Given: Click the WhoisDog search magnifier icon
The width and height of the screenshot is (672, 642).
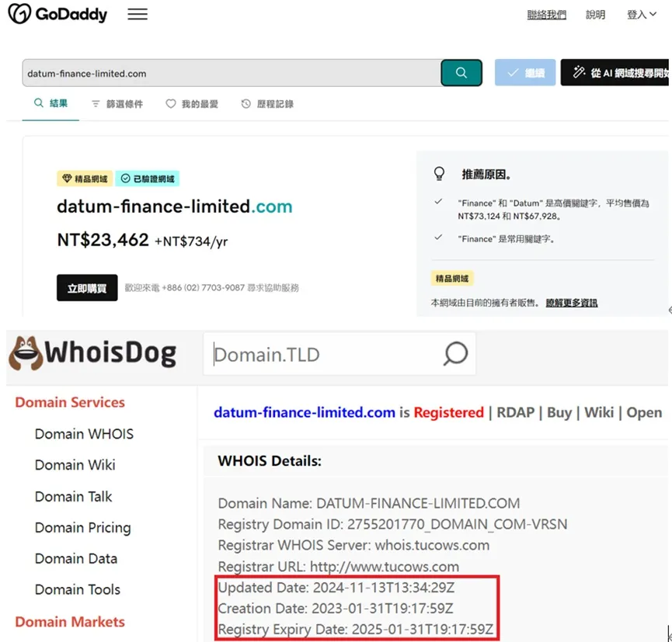Looking at the screenshot, I should (x=455, y=354).
